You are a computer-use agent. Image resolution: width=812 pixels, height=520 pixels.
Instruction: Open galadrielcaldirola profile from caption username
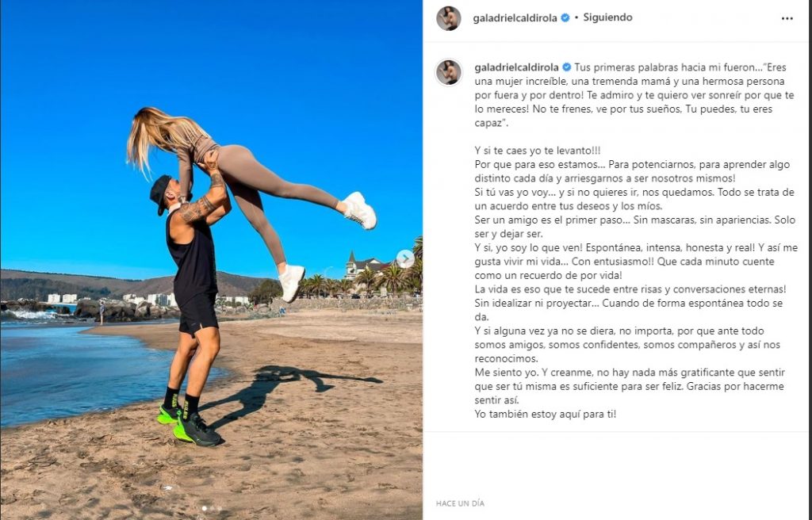(x=516, y=67)
